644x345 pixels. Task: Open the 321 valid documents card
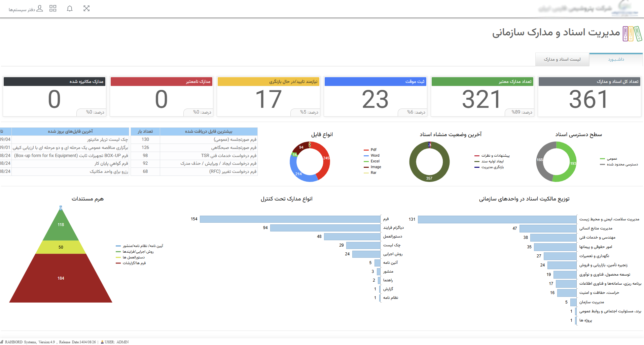point(482,97)
